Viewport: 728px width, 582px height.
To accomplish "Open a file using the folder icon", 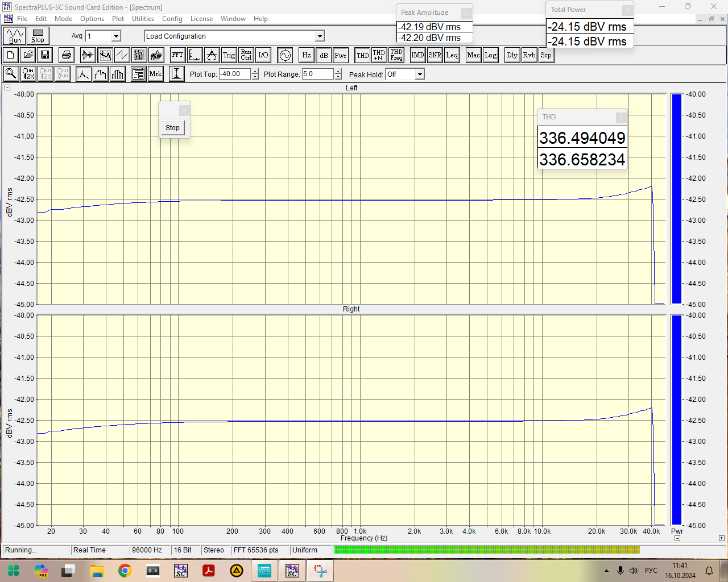I will tap(28, 55).
